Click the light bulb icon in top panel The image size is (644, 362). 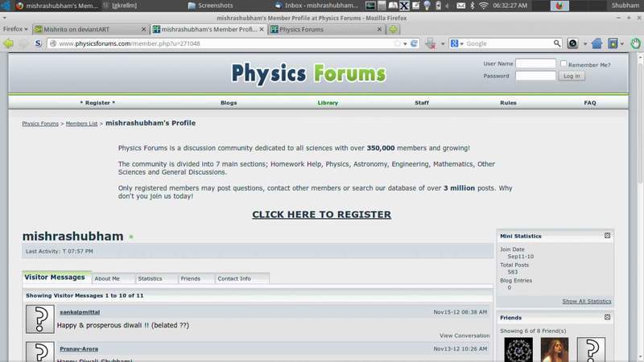(427, 6)
